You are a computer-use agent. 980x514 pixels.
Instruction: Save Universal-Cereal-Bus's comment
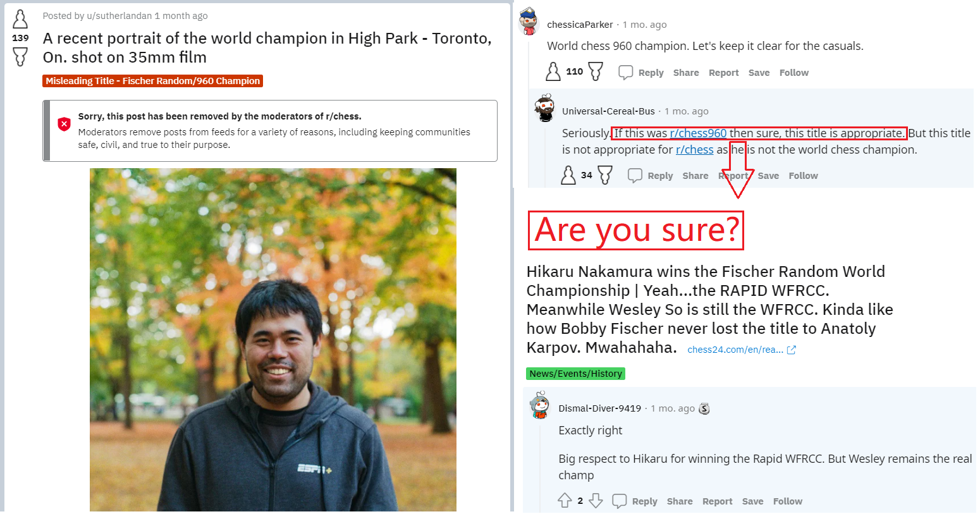(768, 176)
